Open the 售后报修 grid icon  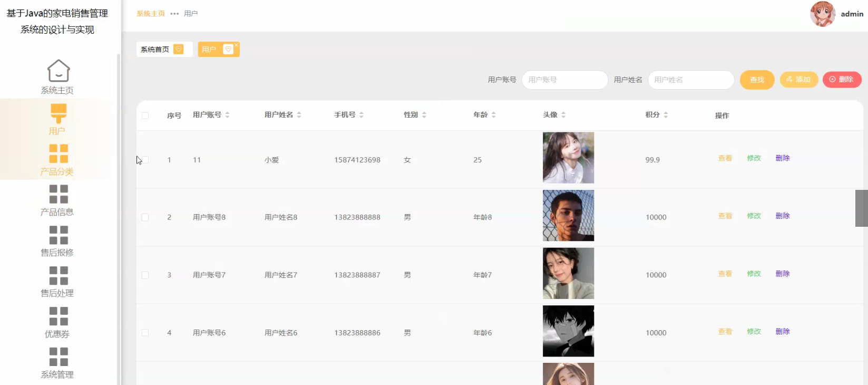pyautogui.click(x=58, y=235)
